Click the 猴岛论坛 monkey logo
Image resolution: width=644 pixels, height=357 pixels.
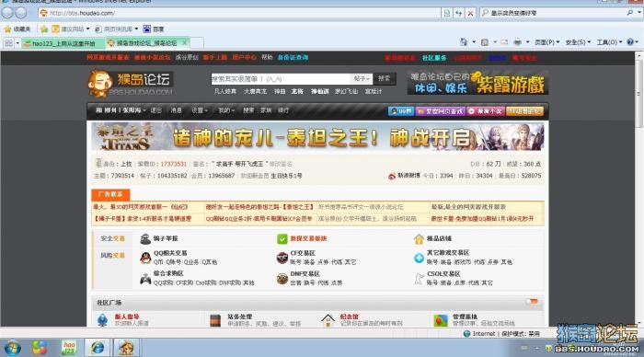tap(131, 84)
